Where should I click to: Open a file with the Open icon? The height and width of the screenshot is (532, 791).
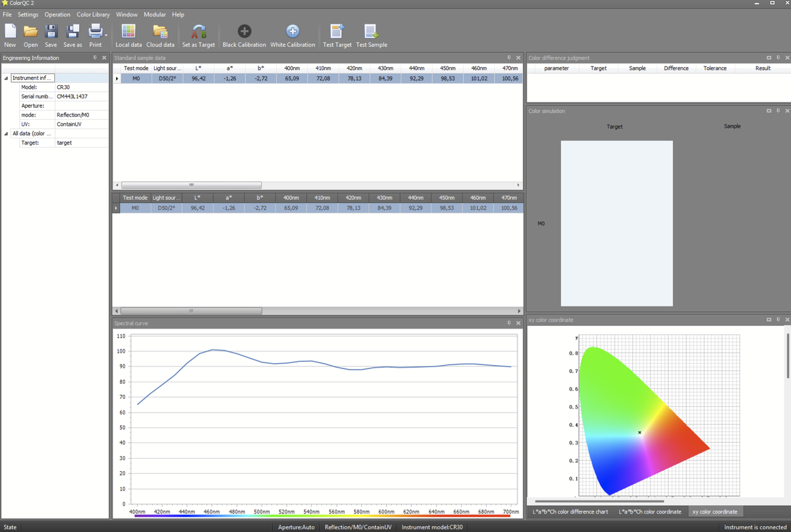tap(30, 32)
